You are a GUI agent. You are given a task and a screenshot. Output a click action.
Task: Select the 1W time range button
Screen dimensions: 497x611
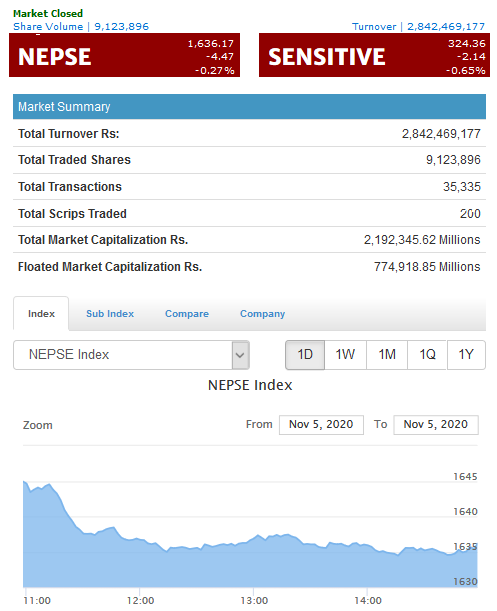tap(345, 355)
